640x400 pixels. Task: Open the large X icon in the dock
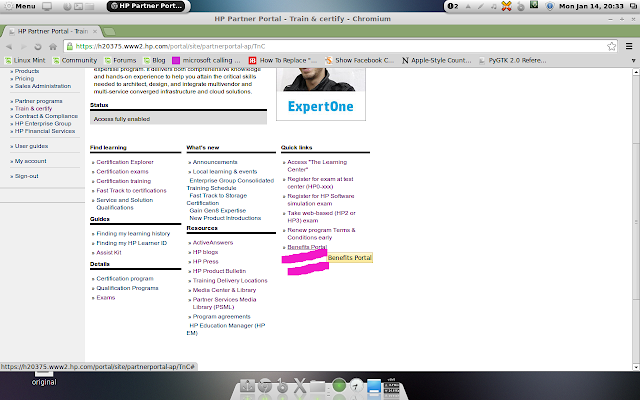pos(300,386)
